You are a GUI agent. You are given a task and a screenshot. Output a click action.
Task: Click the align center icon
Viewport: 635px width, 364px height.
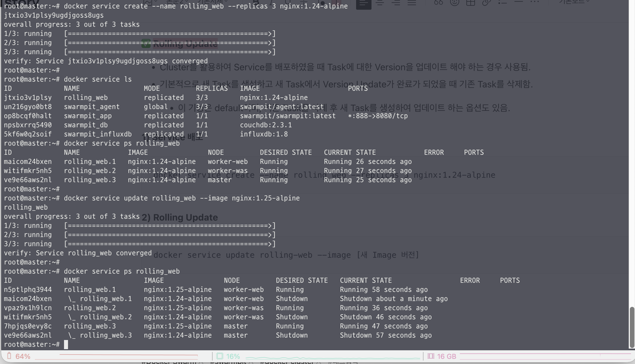[x=380, y=3]
